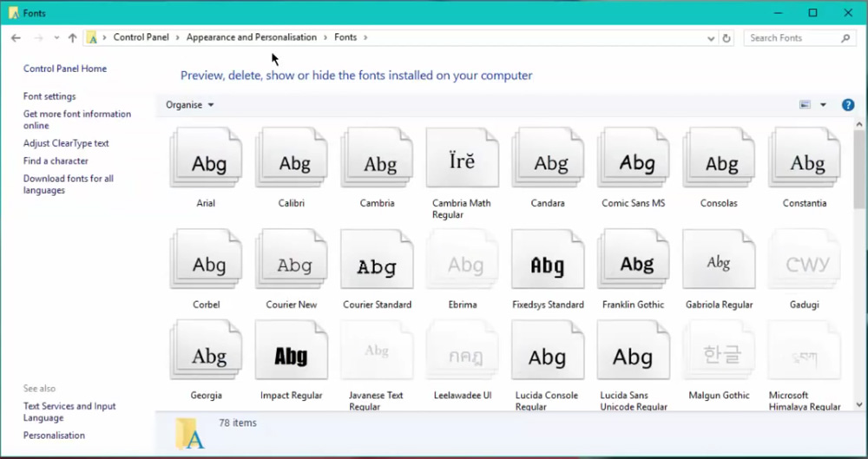Select the Lucida Sans Unicode Regular font icon
Viewport: 868px width, 459px height.
point(634,350)
